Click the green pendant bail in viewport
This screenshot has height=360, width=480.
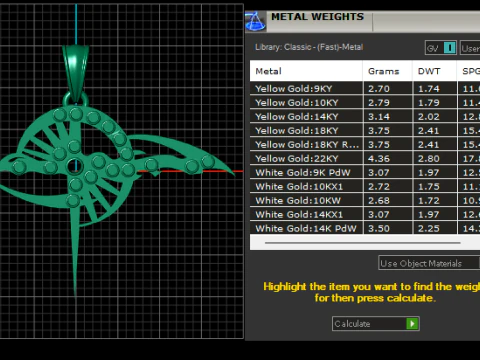pyautogui.click(x=76, y=72)
